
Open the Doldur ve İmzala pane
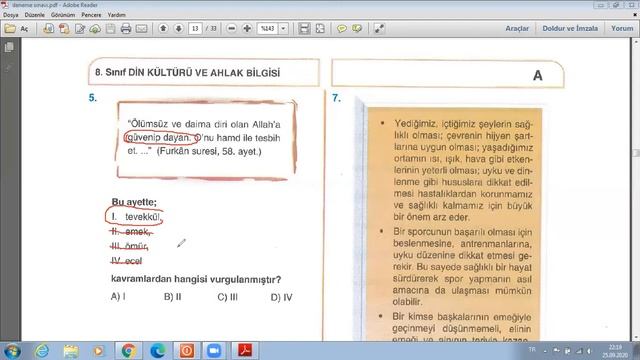[x=570, y=29]
